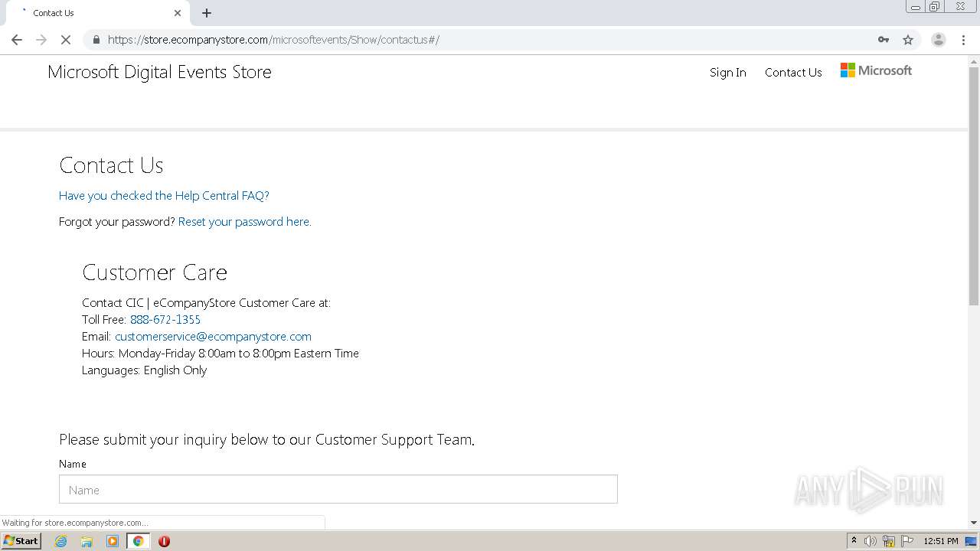Click the show desktop tray icon
The height and width of the screenshot is (551, 980).
pos(972,541)
